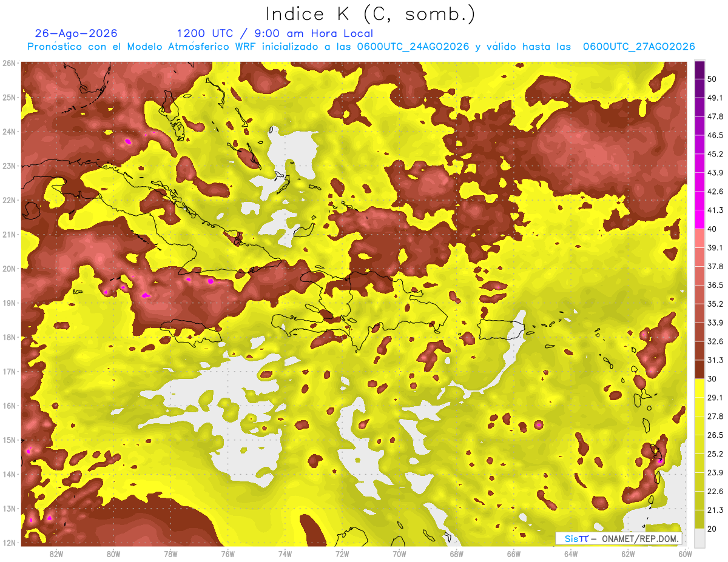Click the '49.1' color bar label
This screenshot has width=728, height=562.
715,98
